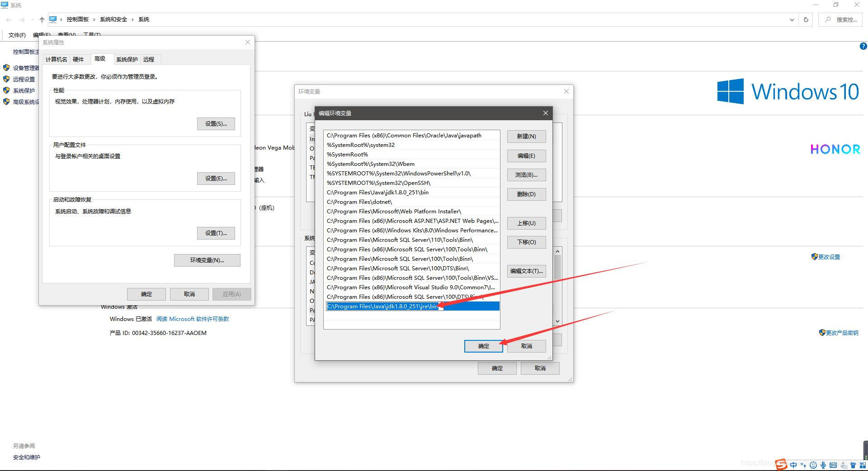Open the blue help question mark
The height and width of the screenshot is (471, 868).
coord(863,46)
